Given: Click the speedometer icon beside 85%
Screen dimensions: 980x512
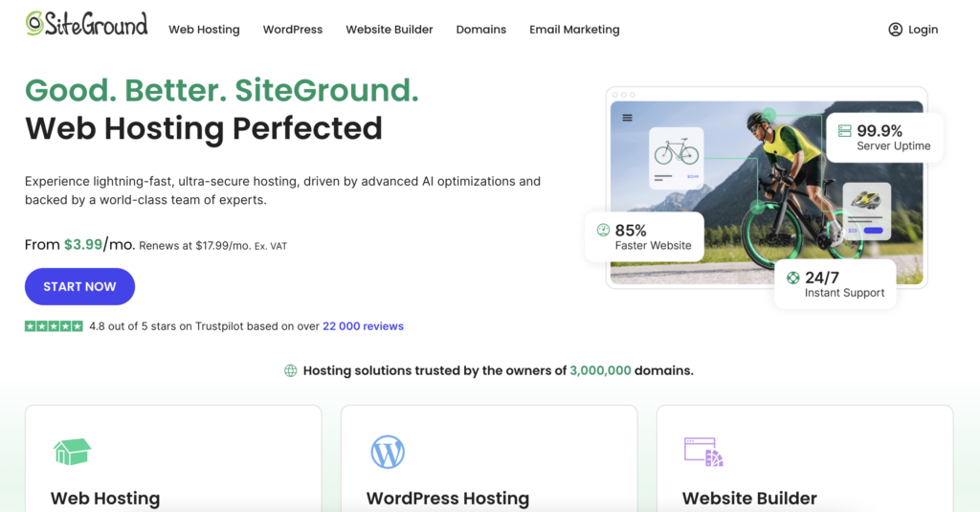Looking at the screenshot, I should 603,230.
